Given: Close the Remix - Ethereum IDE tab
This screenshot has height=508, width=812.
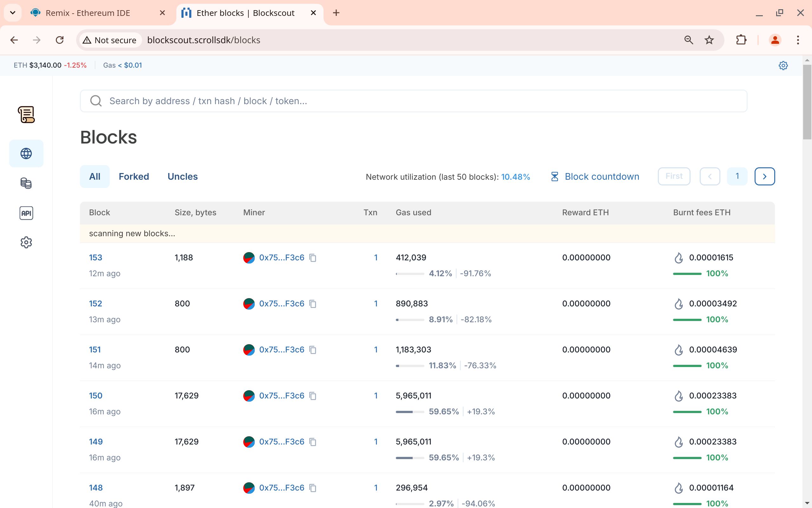Looking at the screenshot, I should (162, 13).
